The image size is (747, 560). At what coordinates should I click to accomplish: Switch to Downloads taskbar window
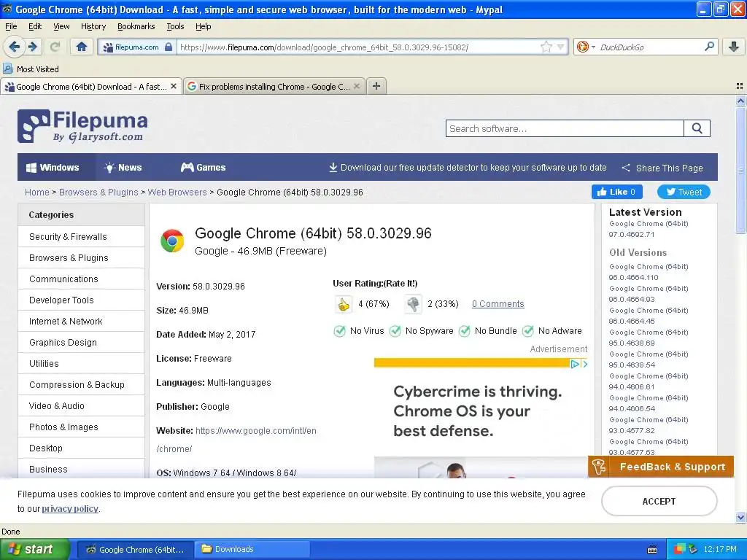pyautogui.click(x=252, y=549)
